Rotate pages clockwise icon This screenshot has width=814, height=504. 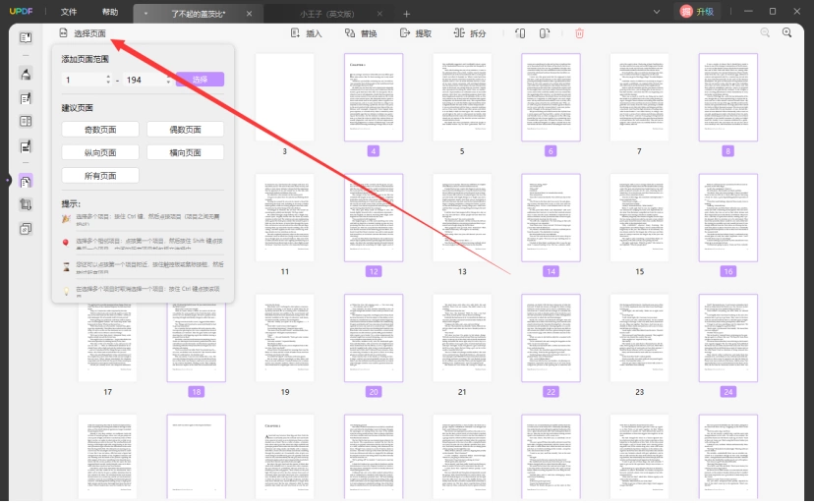tap(544, 33)
